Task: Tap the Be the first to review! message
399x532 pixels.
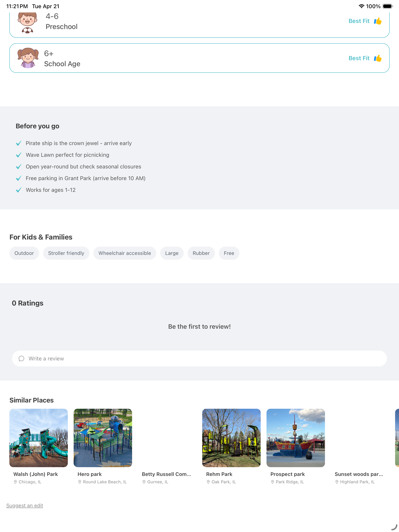Action: point(199,326)
